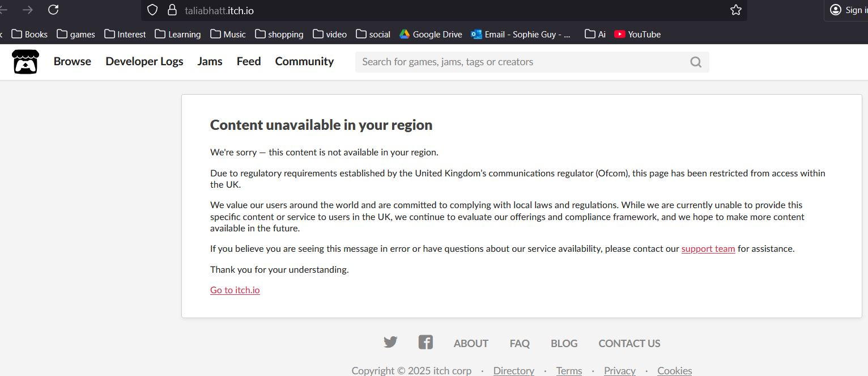868x376 pixels.
Task: Expand the Learning bookmarks folder
Action: (178, 34)
